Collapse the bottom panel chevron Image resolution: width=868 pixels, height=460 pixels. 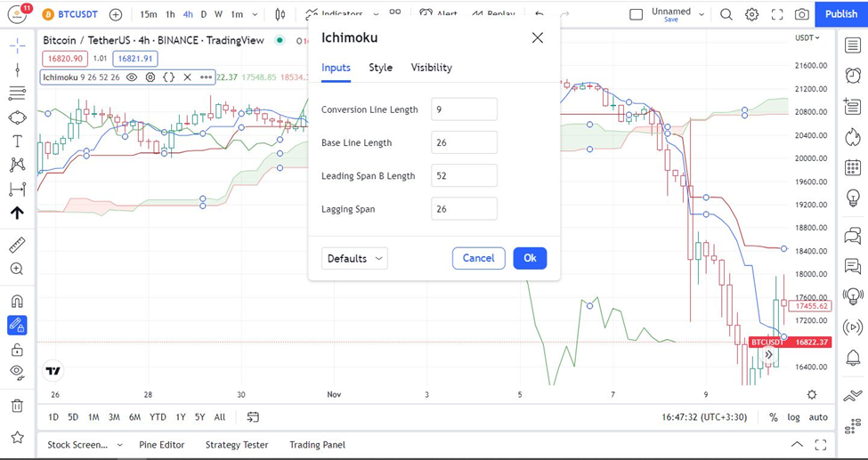click(x=797, y=444)
